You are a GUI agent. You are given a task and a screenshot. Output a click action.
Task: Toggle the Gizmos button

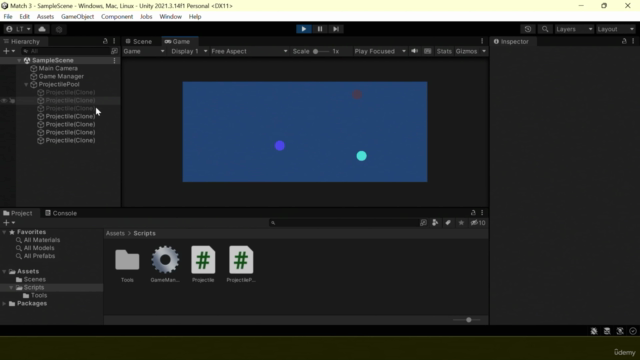[466, 51]
